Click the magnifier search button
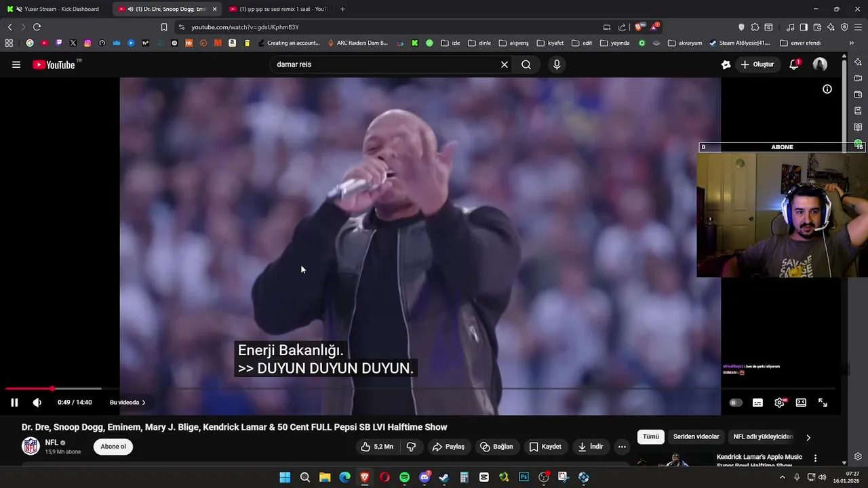 pos(526,64)
